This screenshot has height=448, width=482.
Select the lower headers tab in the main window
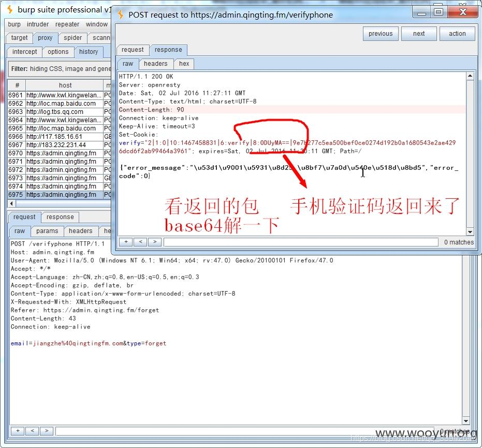pos(81,231)
